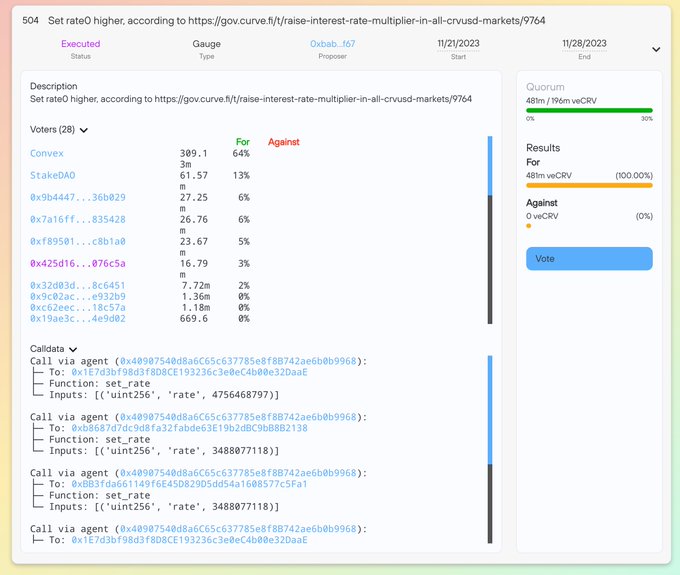680x575 pixels.
Task: Click the 0 veCRV Against value
Action: pos(542,216)
